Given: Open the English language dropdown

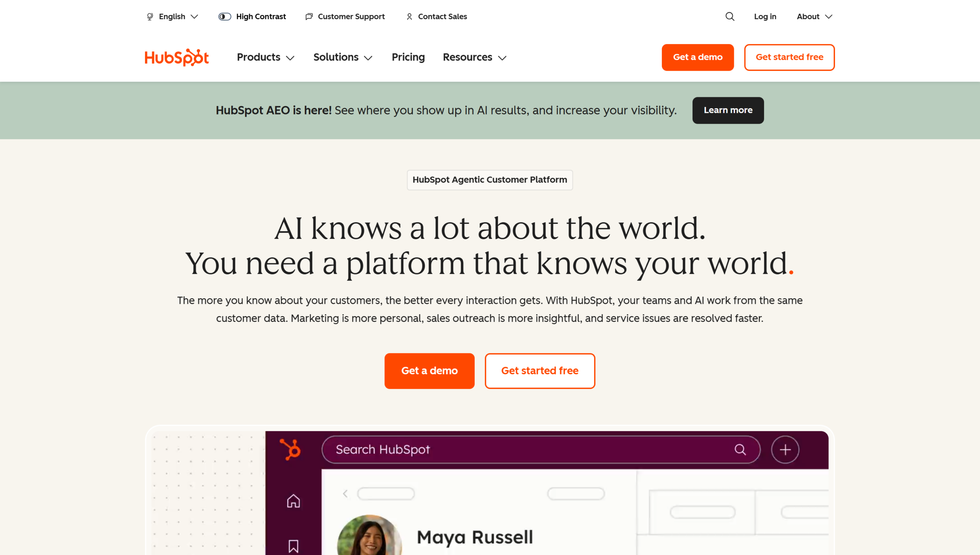Looking at the screenshot, I should (173, 16).
